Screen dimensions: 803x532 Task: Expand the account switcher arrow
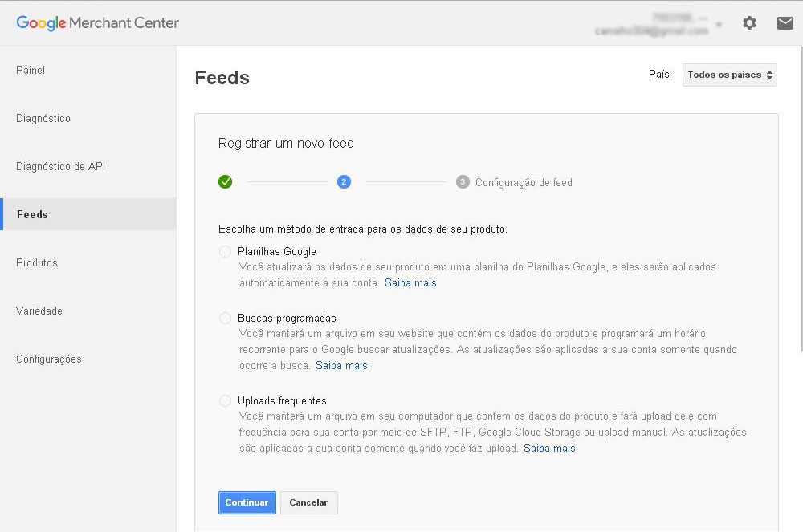pos(719,24)
